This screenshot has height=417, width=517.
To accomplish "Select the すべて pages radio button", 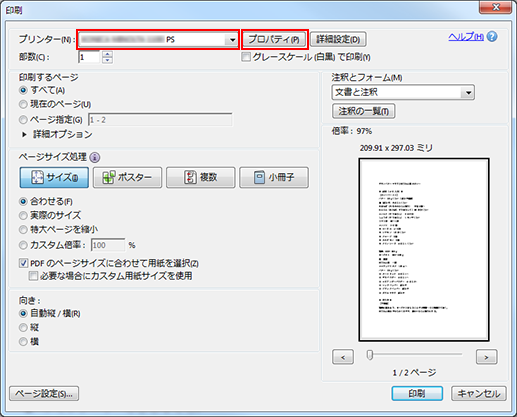I will [23, 90].
